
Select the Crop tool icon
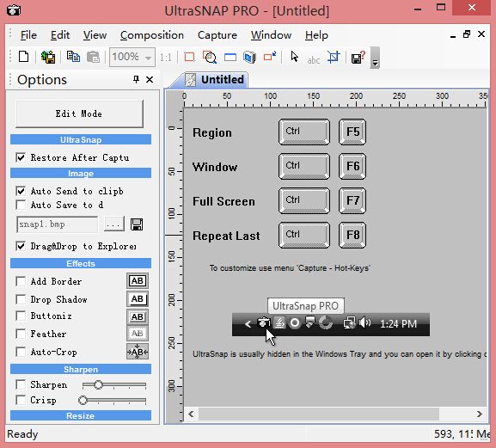334,57
